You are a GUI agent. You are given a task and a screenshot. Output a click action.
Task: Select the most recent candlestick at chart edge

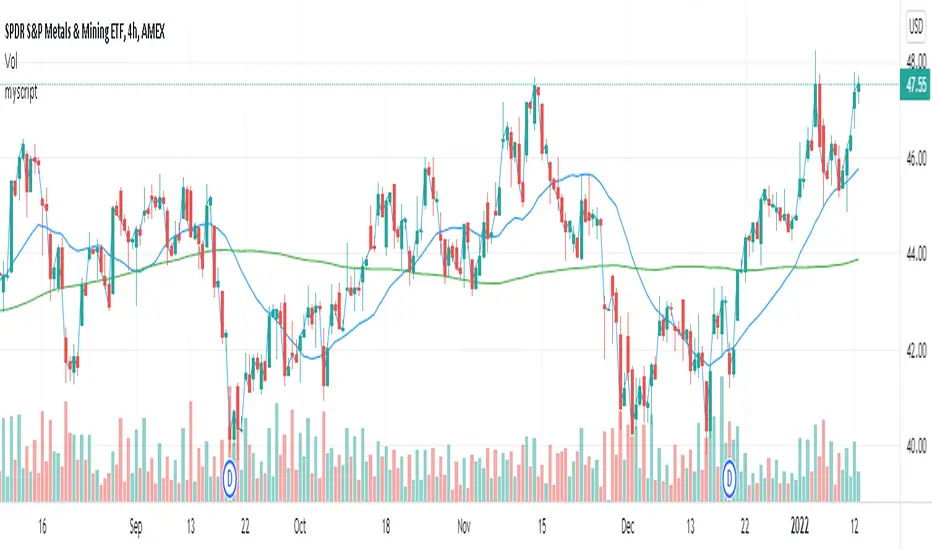coord(858,86)
